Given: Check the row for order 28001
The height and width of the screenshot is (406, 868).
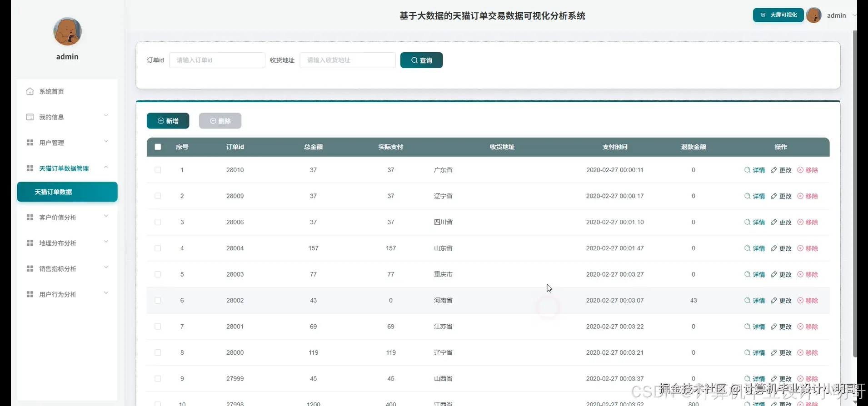Looking at the screenshot, I should (158, 327).
